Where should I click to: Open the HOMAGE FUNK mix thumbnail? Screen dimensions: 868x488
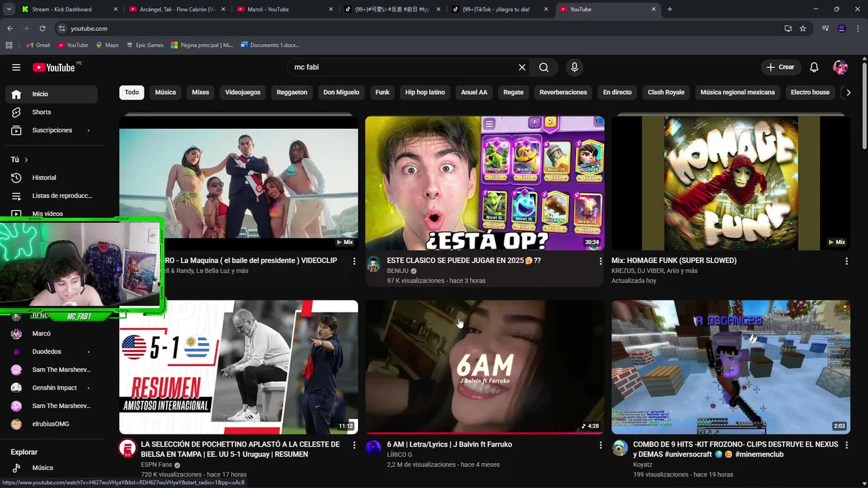731,183
